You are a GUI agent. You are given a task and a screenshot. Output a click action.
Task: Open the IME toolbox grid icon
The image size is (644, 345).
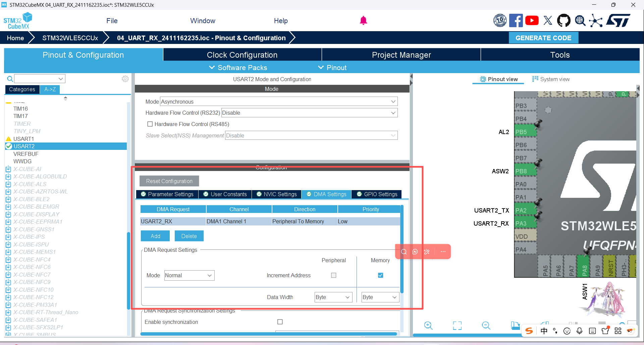click(x=618, y=331)
